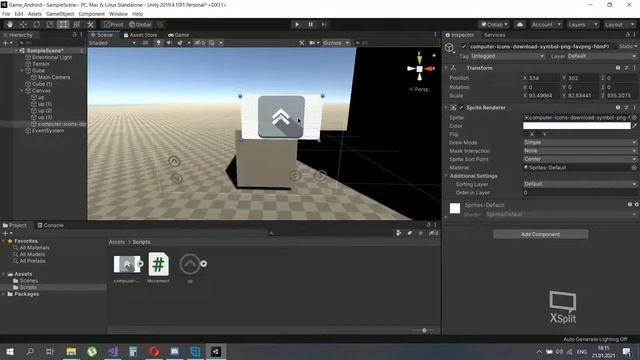The image size is (640, 360).
Task: Collapse Transform component foldout
Action: tap(446, 68)
